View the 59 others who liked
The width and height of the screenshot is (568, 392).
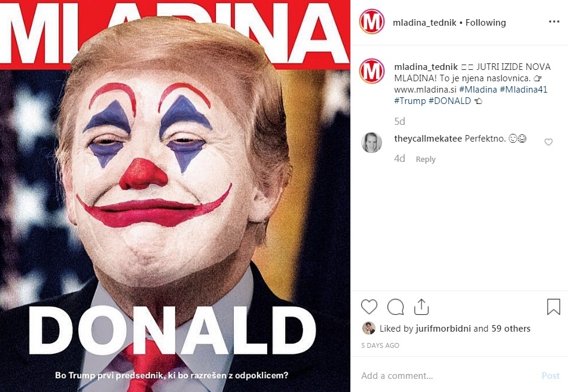(x=509, y=328)
